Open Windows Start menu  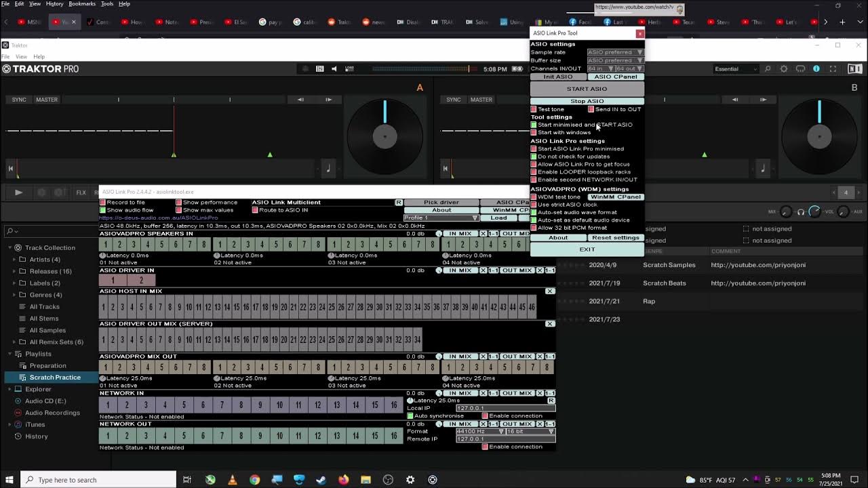(x=10, y=480)
